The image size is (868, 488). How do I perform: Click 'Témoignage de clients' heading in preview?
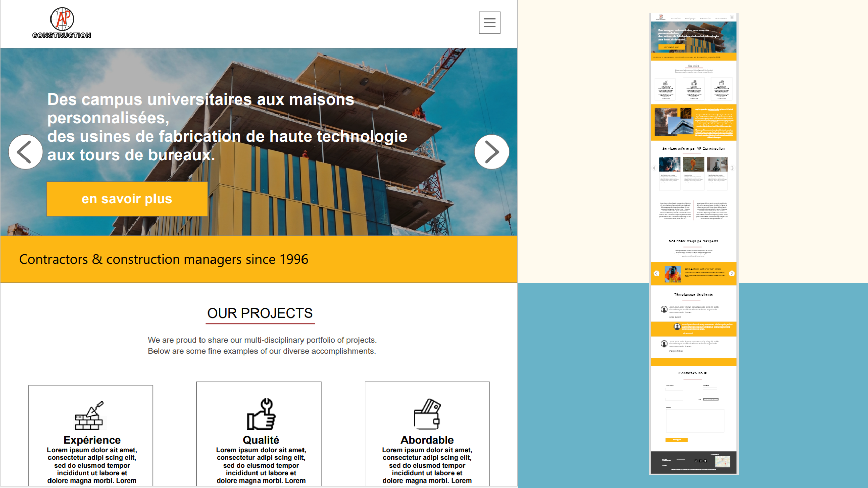click(x=693, y=294)
